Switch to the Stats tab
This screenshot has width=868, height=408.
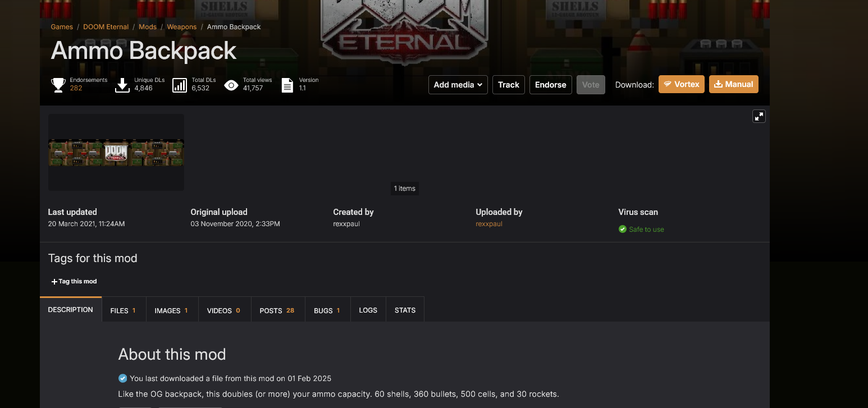tap(405, 310)
